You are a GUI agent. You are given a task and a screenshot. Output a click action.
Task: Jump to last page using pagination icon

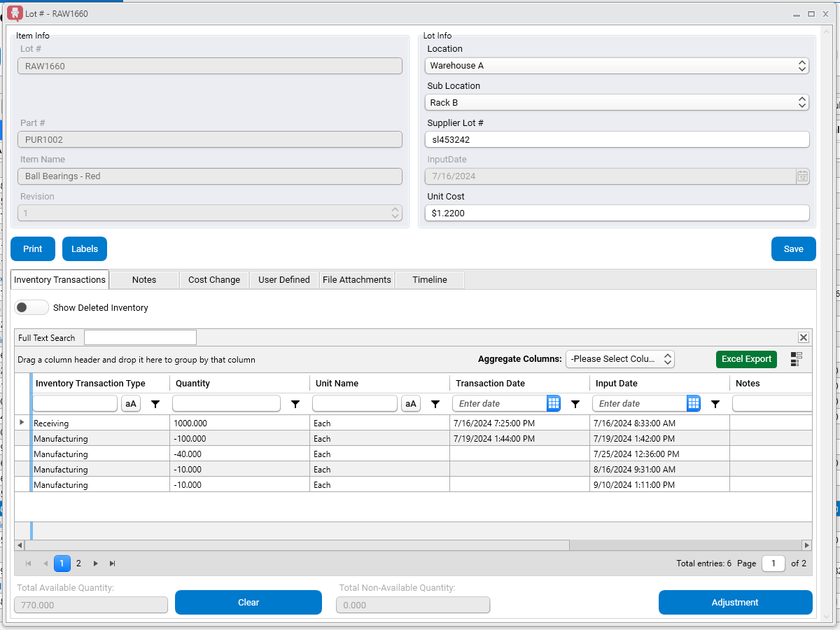coord(112,563)
